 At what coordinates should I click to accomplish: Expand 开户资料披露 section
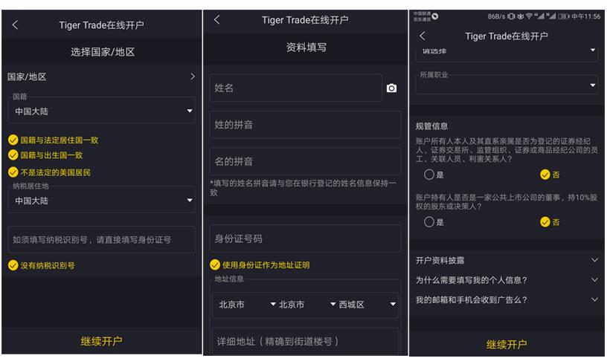pos(507,260)
